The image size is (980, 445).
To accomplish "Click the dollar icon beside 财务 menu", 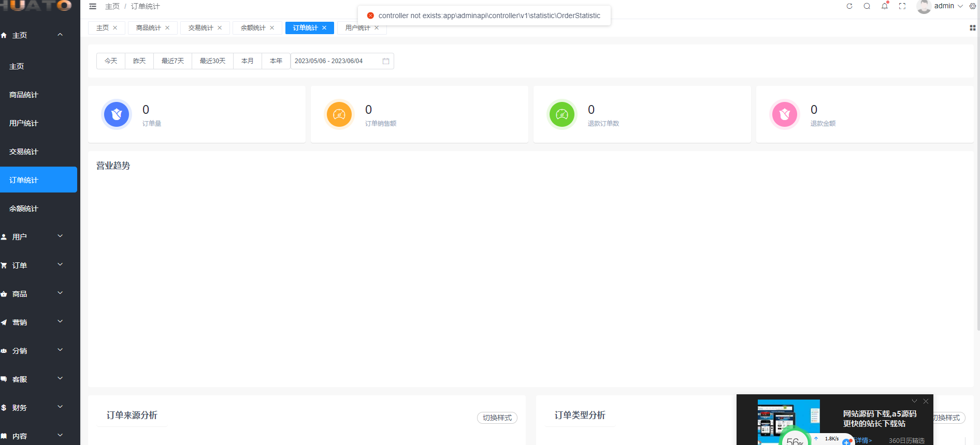I will 4,408.
